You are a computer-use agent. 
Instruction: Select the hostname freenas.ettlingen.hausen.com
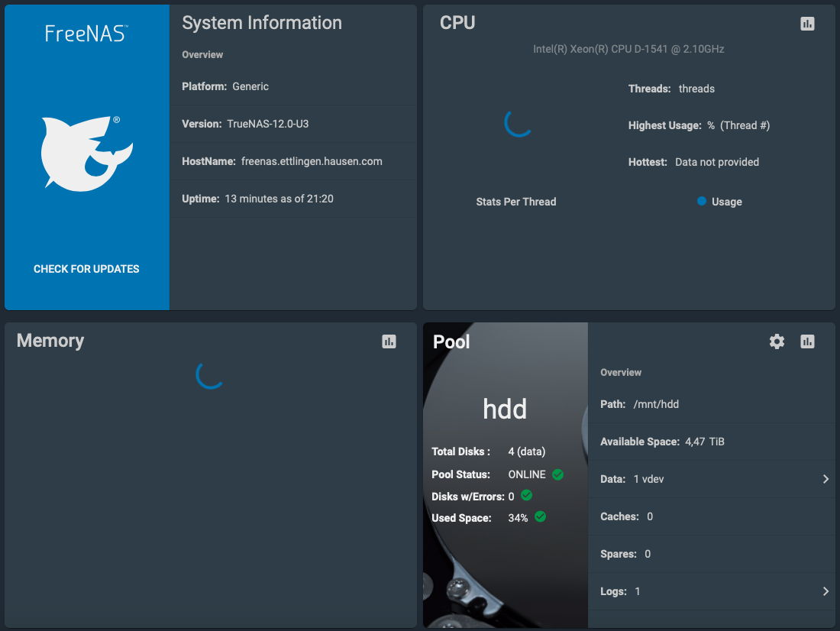pos(312,161)
